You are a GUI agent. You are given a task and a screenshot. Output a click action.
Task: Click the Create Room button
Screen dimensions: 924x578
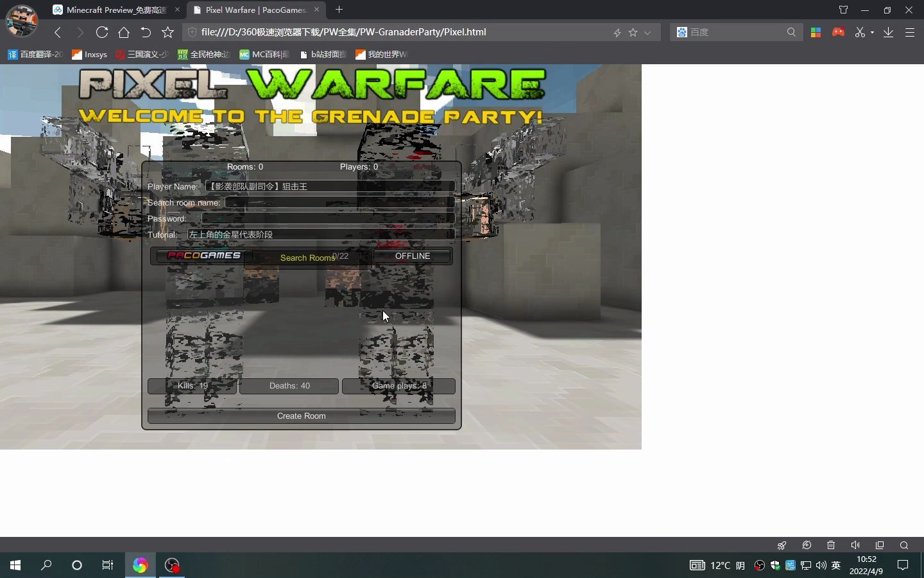coord(302,416)
